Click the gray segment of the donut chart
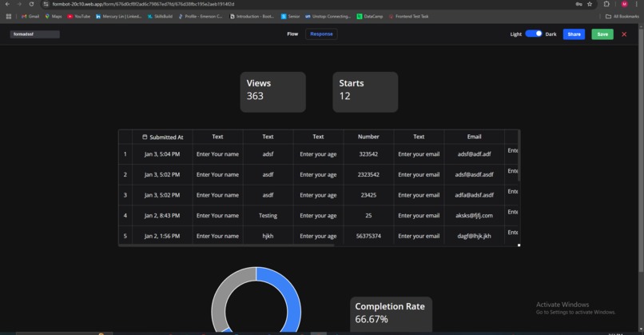Image resolution: width=644 pixels, height=335 pixels. [x=221, y=300]
